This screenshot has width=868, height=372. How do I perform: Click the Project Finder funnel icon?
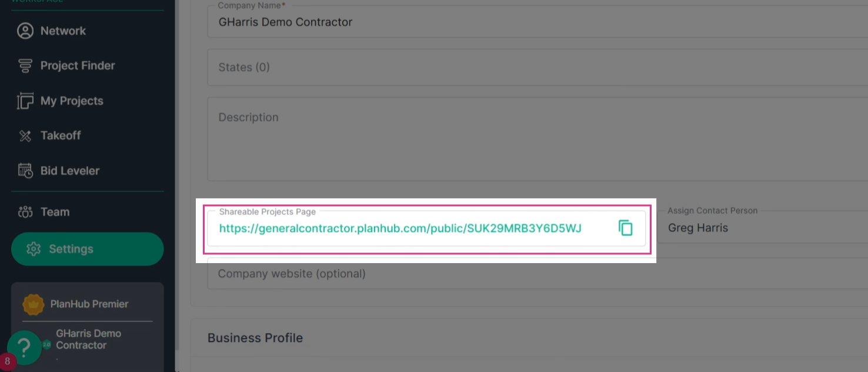click(25, 65)
